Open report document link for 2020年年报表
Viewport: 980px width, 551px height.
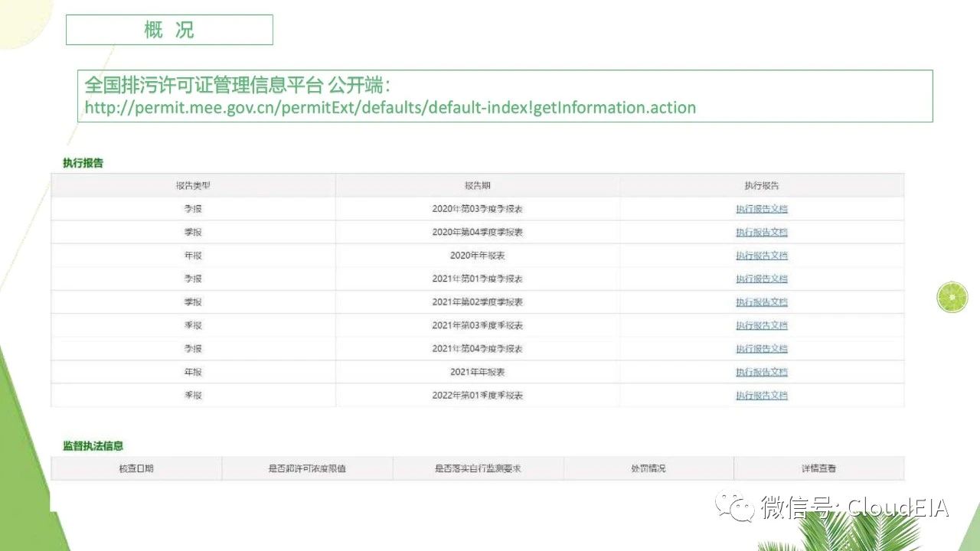coord(762,256)
